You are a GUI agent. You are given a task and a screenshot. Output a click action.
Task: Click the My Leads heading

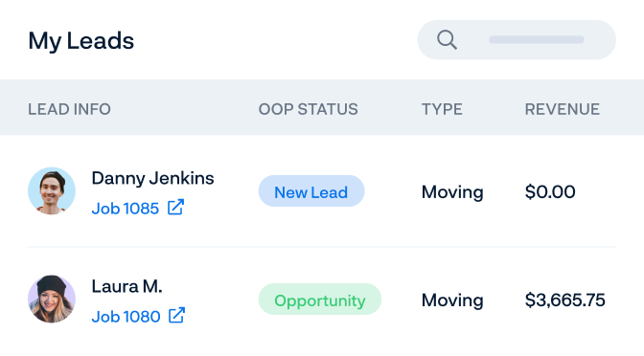(80, 41)
